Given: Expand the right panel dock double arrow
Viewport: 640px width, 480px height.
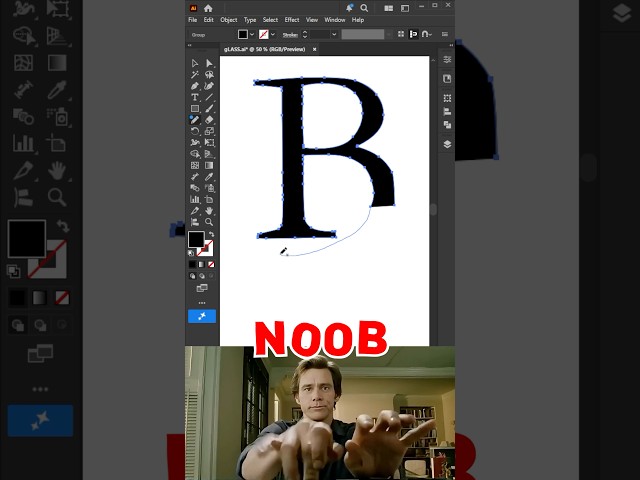Looking at the screenshot, I should [x=451, y=45].
